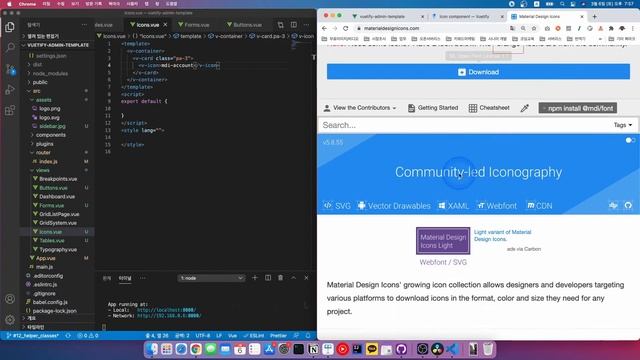Open editor more actions ellipsis menu
This screenshot has width=640, height=360.
coord(307,25)
